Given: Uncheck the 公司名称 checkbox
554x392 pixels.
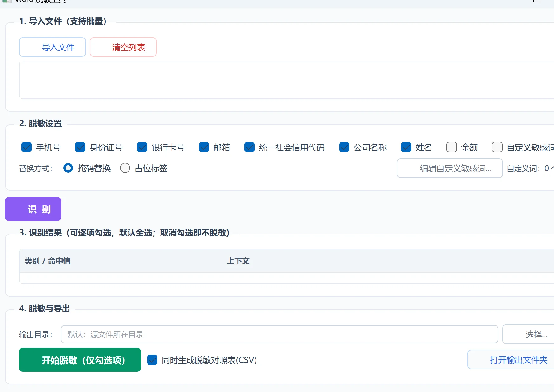Looking at the screenshot, I should click(x=344, y=147).
